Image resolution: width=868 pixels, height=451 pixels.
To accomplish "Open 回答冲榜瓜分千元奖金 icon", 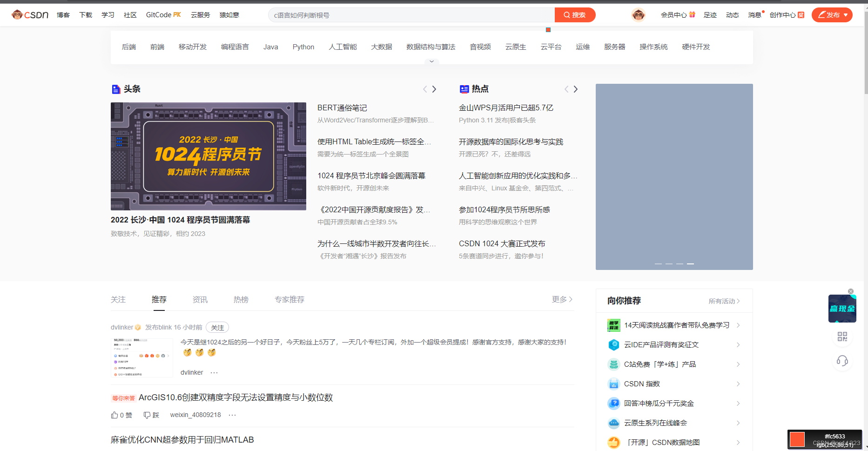I will coord(614,404).
